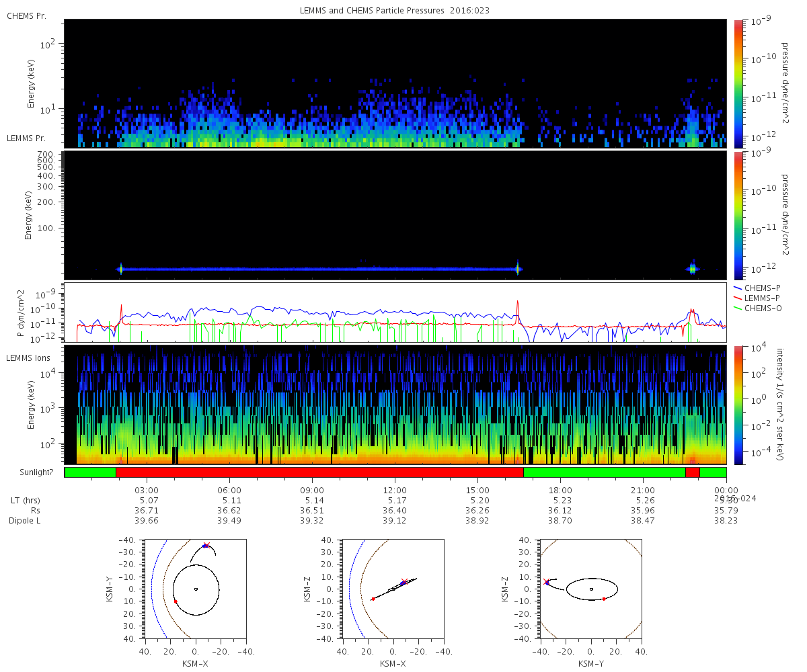Screen dimensions: 807x672
Task: Click the red dot on the KSM-X/KSM-Y orbit ellipse
Action: 176,601
